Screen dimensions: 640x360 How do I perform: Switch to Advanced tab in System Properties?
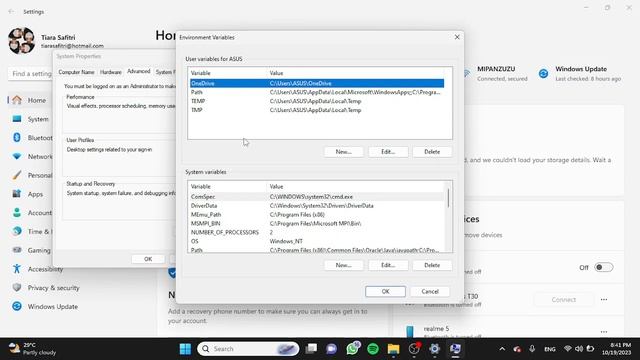[138, 71]
